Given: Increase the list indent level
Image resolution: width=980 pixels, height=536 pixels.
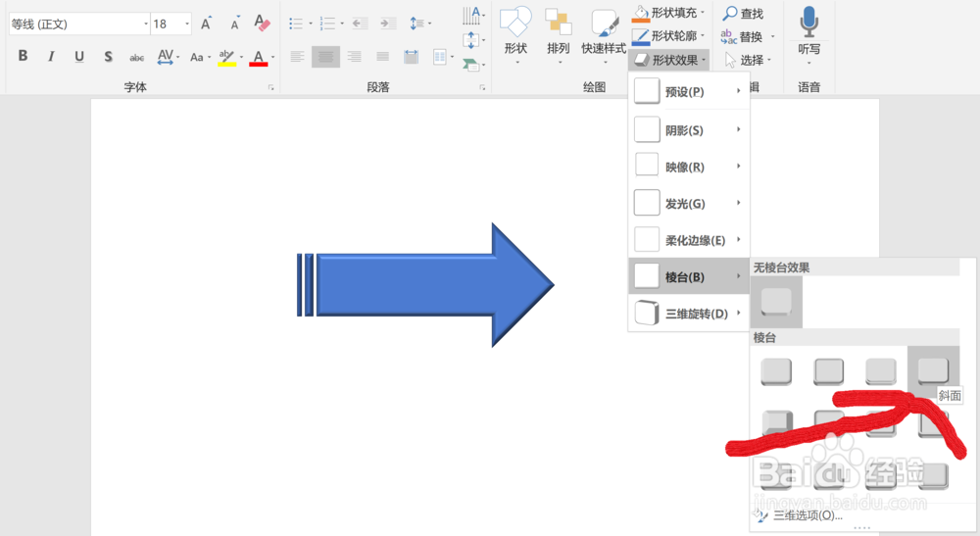Looking at the screenshot, I should tap(388, 24).
